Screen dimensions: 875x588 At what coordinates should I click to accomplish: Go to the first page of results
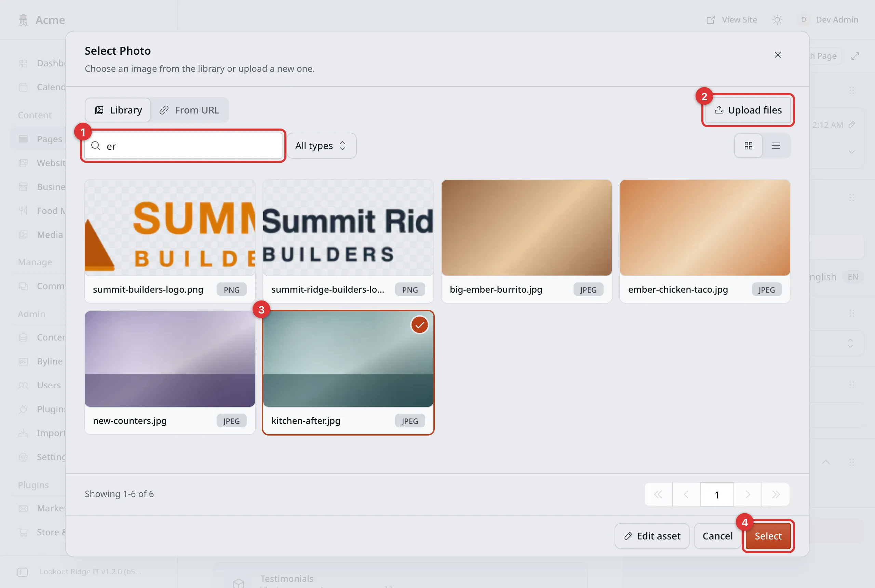click(x=658, y=494)
